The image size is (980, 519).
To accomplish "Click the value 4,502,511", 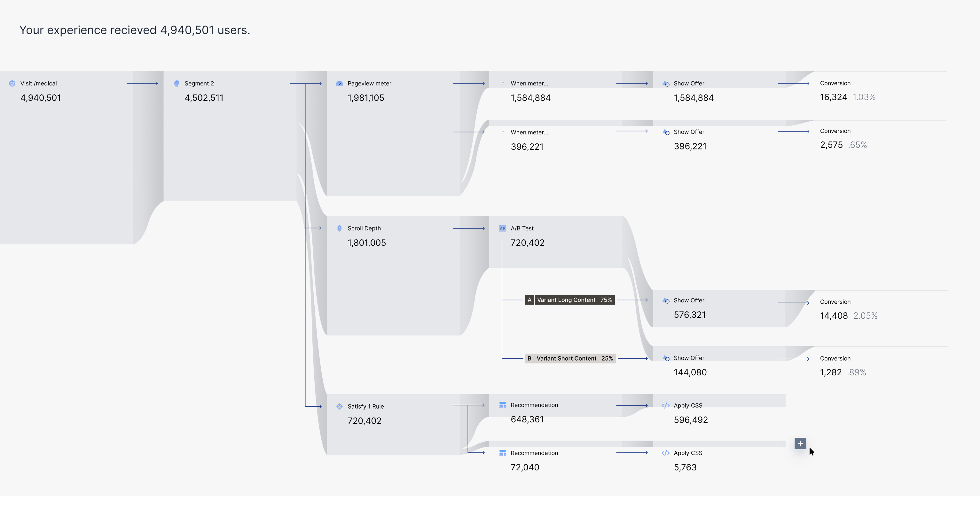I will [x=204, y=98].
